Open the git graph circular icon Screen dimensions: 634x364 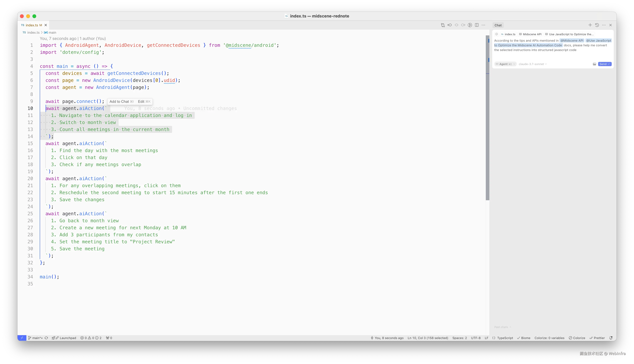[x=470, y=25]
